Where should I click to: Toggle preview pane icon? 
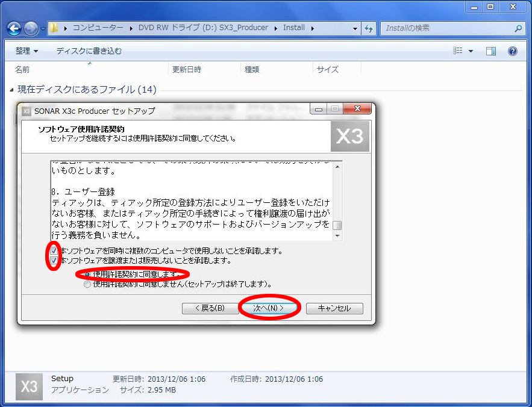click(491, 51)
